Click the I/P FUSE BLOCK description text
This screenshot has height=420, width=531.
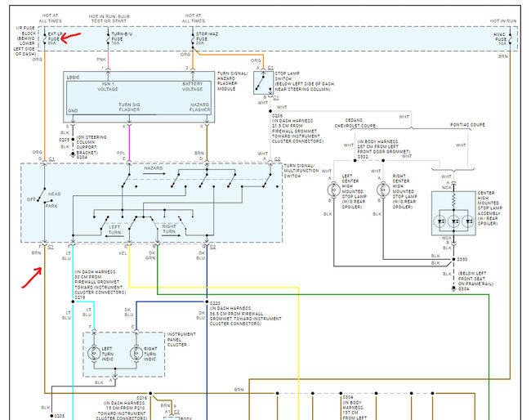25,41
